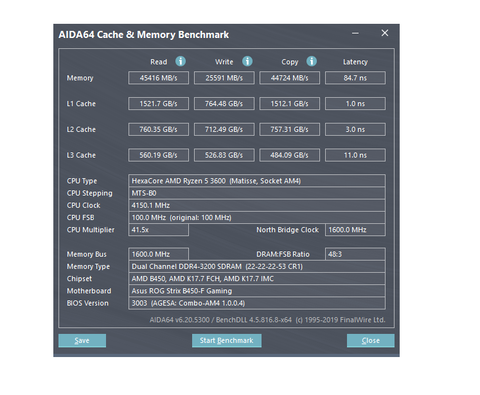The height and width of the screenshot is (395, 480).
Task: Select the Memory write value 25591 MB/s
Action: pyautogui.click(x=224, y=78)
